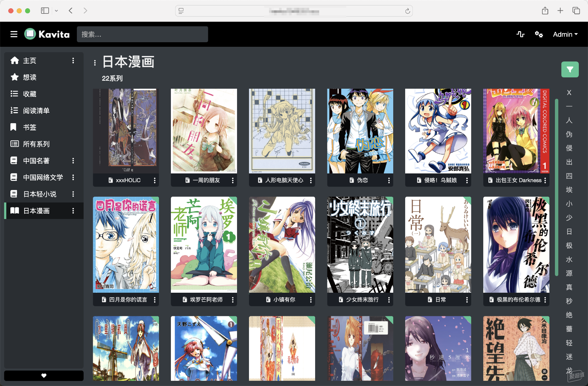
Task: Open options menu beside 主页
Action: [73, 61]
